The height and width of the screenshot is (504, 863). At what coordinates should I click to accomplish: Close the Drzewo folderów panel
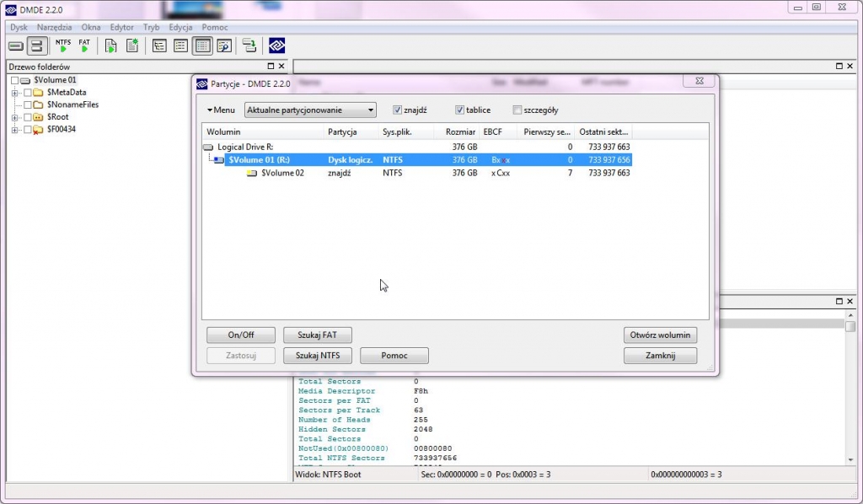coord(281,66)
